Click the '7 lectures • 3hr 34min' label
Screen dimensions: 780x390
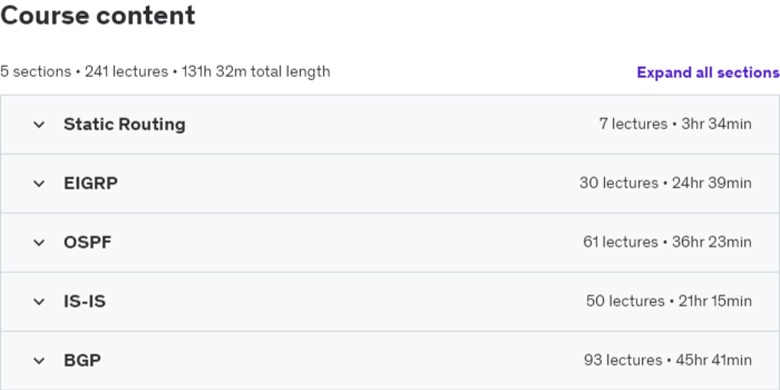(x=676, y=124)
